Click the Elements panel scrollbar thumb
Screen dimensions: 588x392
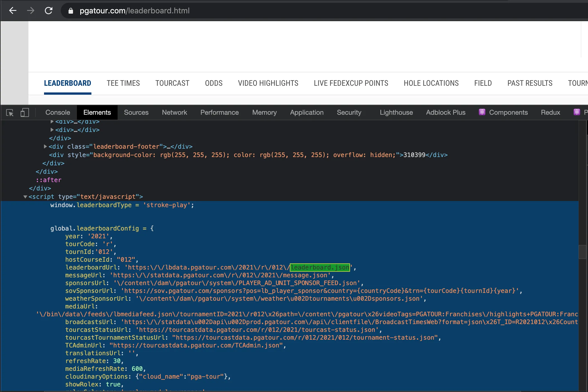[582, 252]
